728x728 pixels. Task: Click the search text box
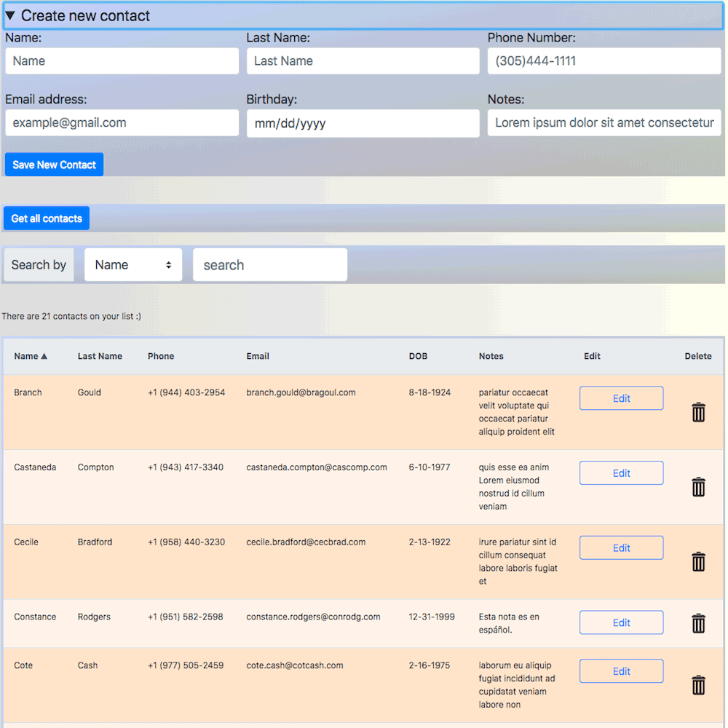269,265
